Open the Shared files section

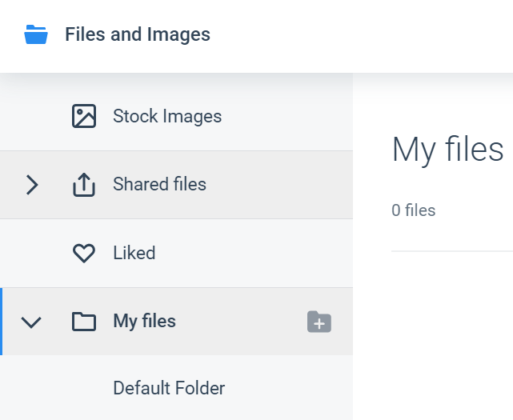176,185
